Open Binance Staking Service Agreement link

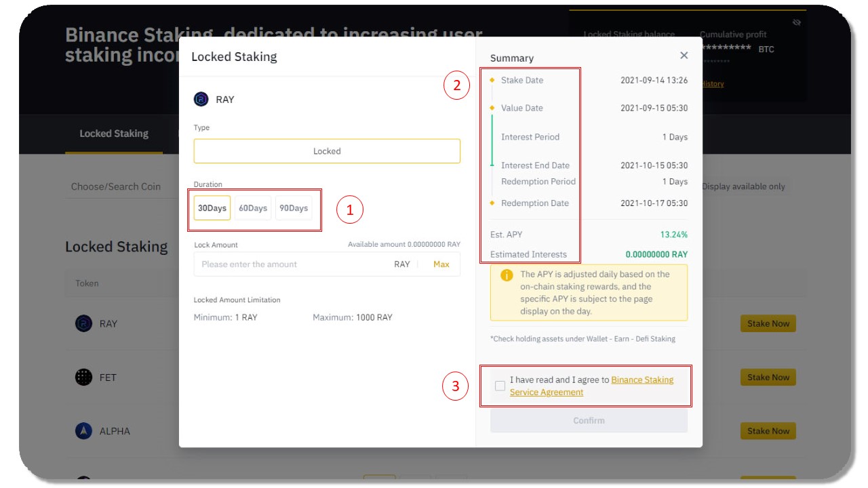pyautogui.click(x=591, y=386)
